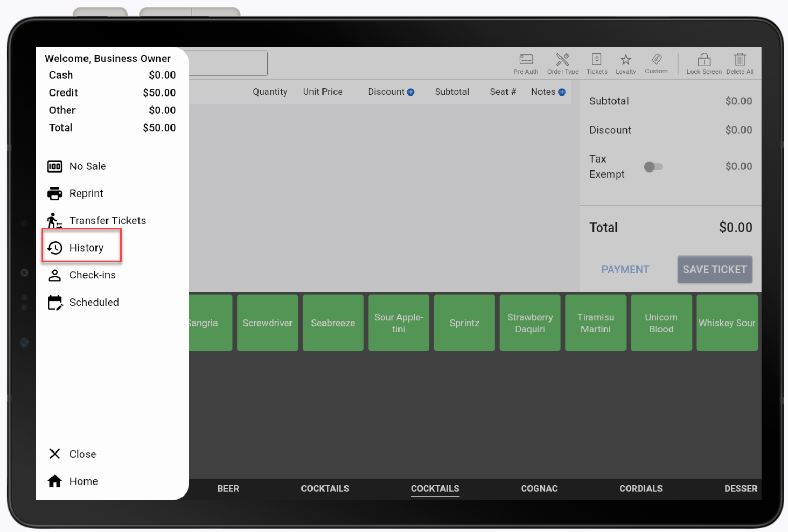Add notes using the plus icon
The image size is (788, 532).
562,92
